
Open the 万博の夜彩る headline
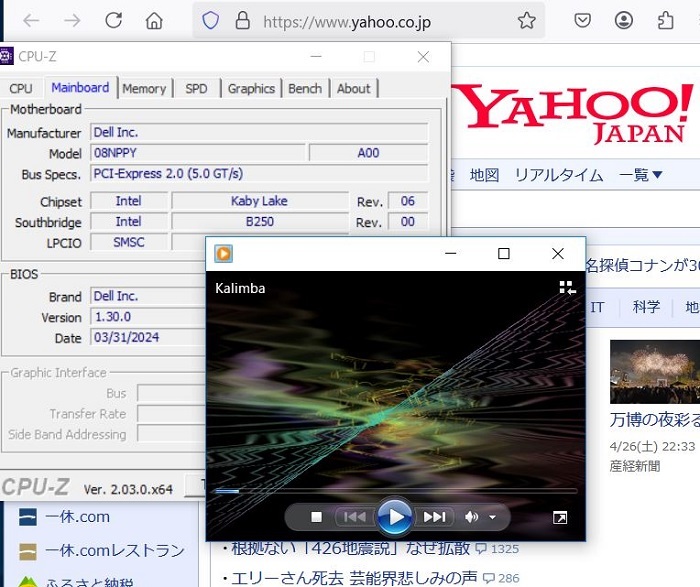click(655, 420)
